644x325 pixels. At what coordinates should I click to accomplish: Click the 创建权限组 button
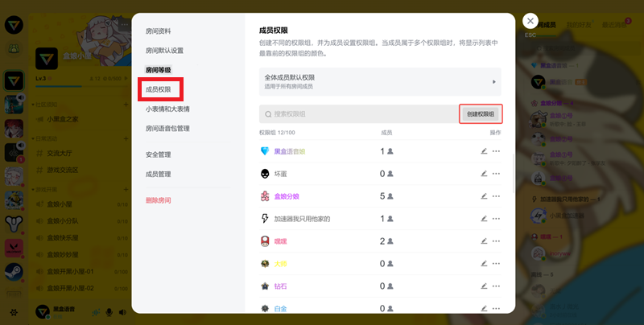pos(481,114)
